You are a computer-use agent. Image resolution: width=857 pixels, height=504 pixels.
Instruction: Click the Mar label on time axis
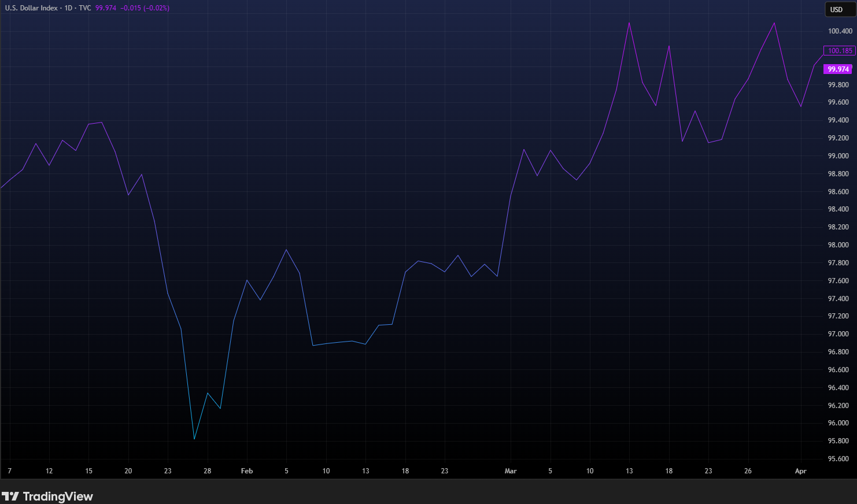(x=511, y=471)
